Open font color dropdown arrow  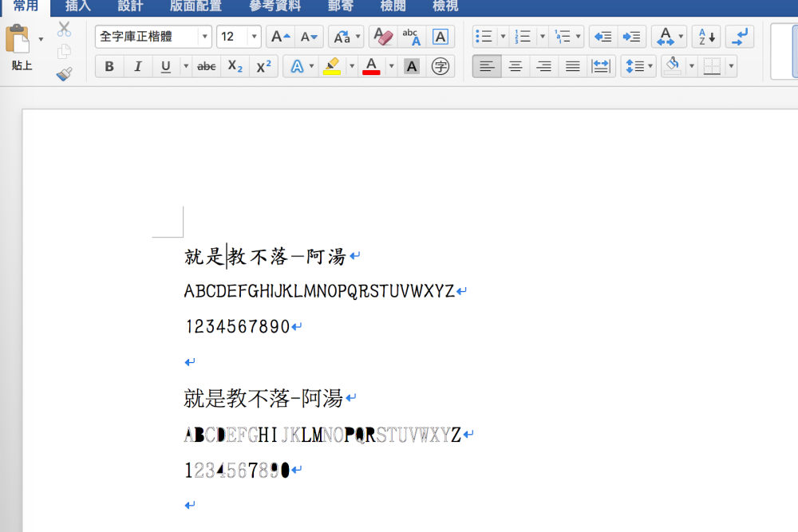click(391, 66)
